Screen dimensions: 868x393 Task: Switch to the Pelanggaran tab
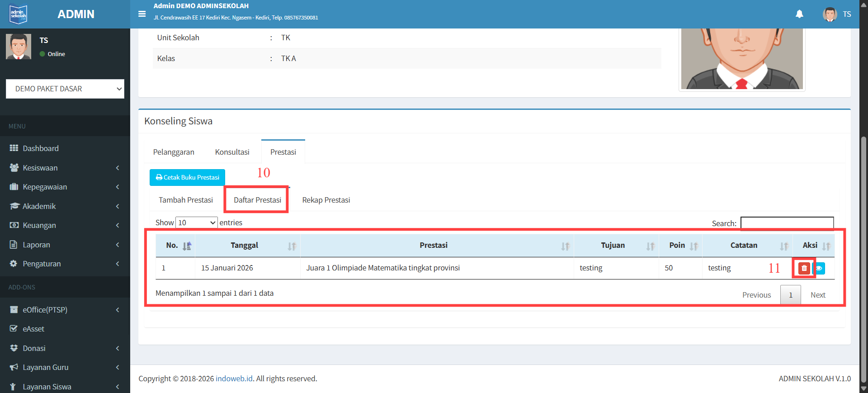[174, 152]
